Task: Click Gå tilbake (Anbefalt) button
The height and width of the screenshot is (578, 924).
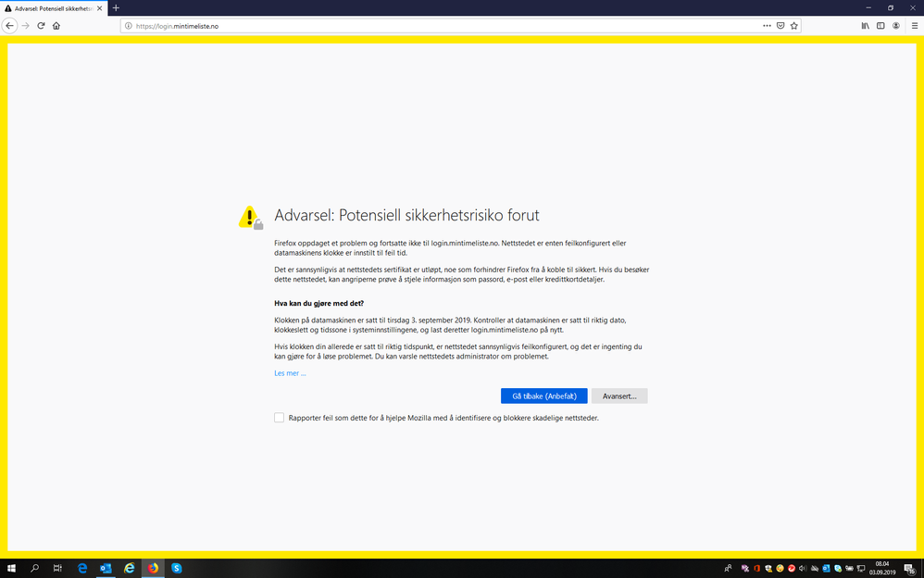Action: pyautogui.click(x=543, y=396)
